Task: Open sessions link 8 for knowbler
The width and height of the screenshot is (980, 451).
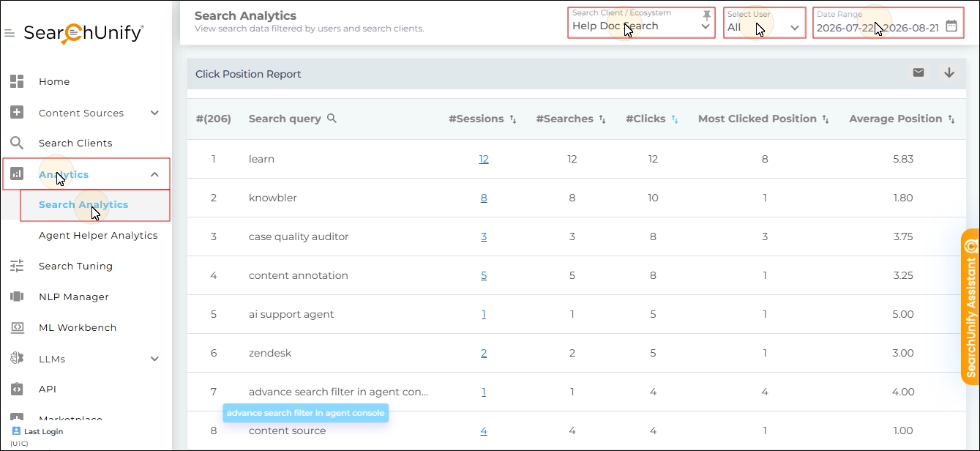Action: pos(484,198)
